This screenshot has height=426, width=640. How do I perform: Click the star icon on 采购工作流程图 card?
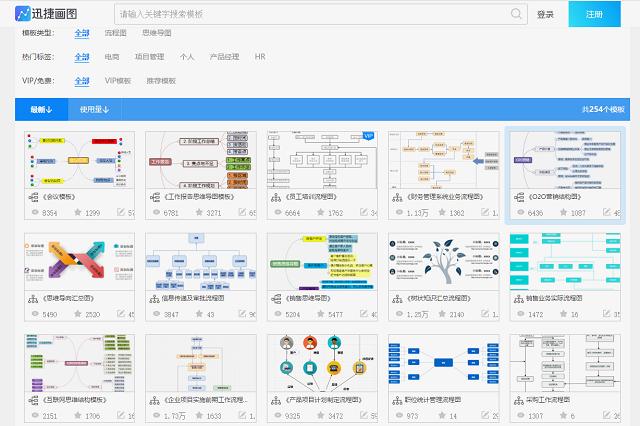(x=563, y=415)
